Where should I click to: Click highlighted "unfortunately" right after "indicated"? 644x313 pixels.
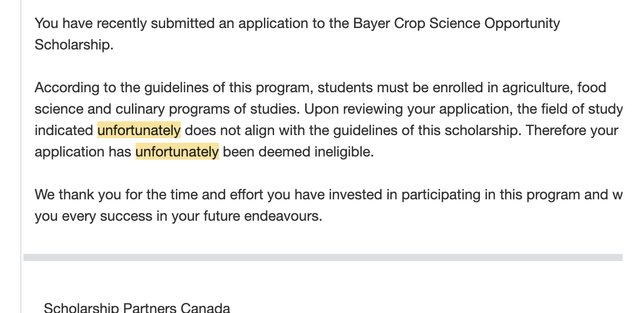[139, 131]
